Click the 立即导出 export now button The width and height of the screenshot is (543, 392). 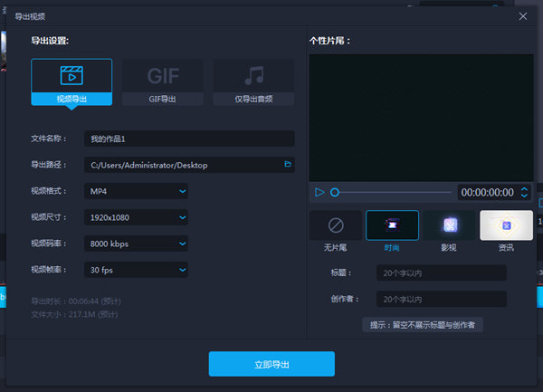271,364
